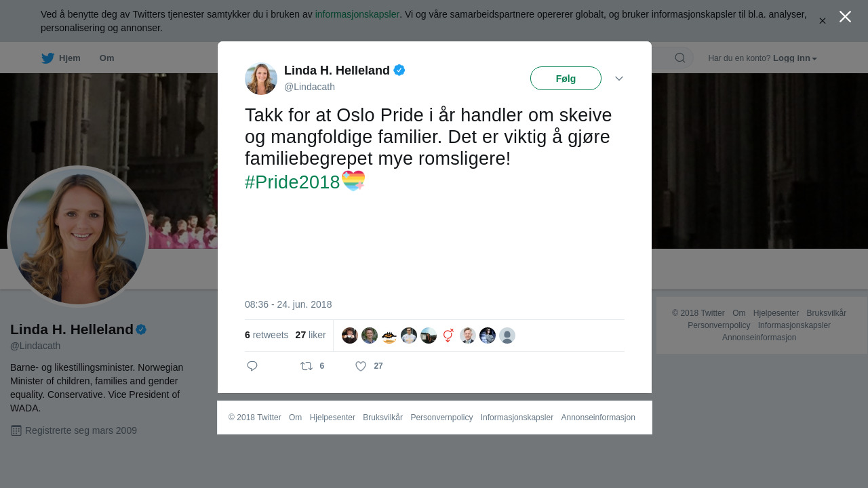The height and width of the screenshot is (488, 868).
Task: Open first liker avatar thumbnail
Action: (x=350, y=335)
